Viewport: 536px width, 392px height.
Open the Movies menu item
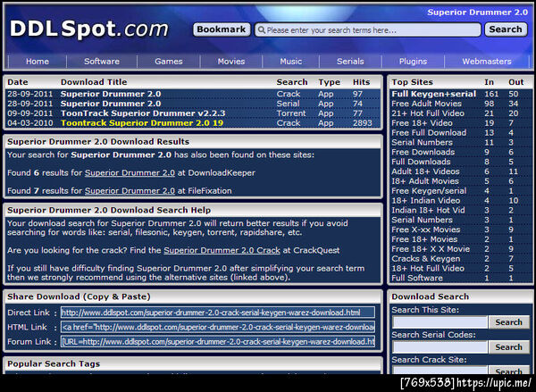(x=231, y=62)
